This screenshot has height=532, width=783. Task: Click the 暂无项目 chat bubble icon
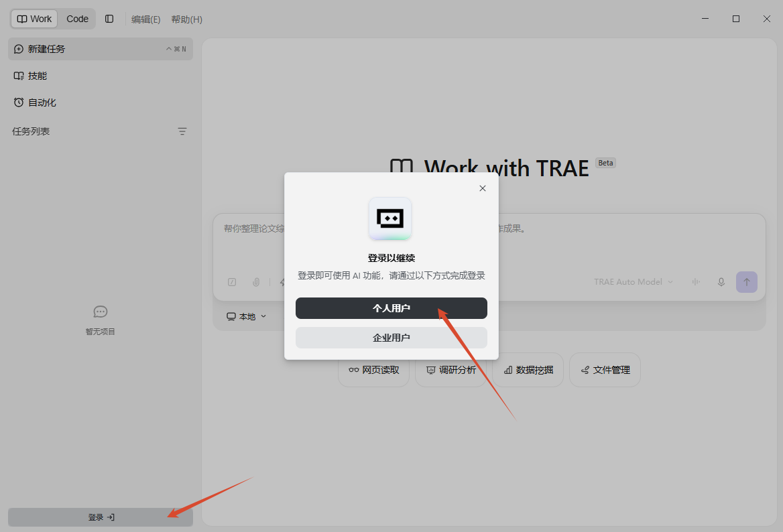pos(101,312)
